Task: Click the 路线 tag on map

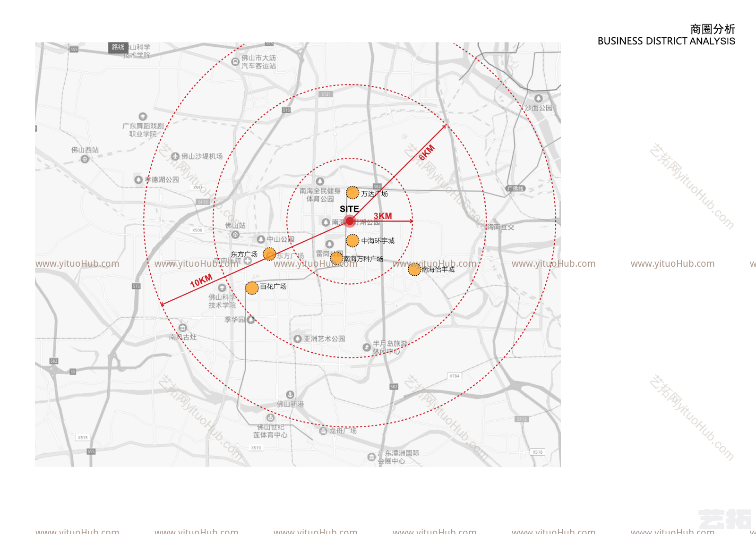Action: (x=118, y=47)
